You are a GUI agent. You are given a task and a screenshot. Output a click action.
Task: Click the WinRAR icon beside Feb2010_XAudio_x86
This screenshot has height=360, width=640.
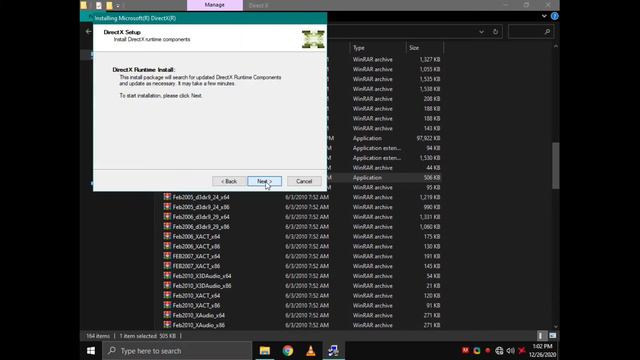[x=167, y=324]
